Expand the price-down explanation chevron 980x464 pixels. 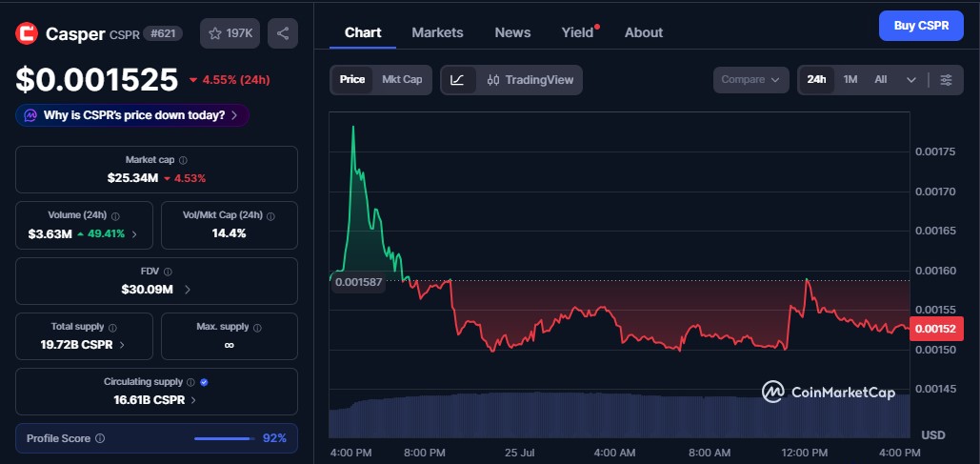(233, 115)
